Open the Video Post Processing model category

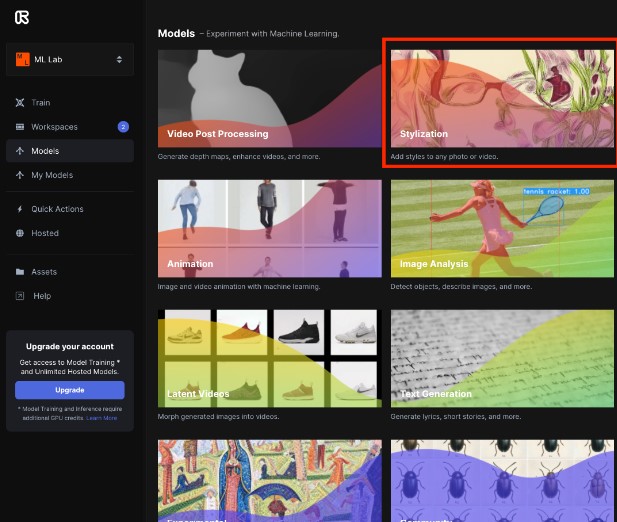coord(270,98)
